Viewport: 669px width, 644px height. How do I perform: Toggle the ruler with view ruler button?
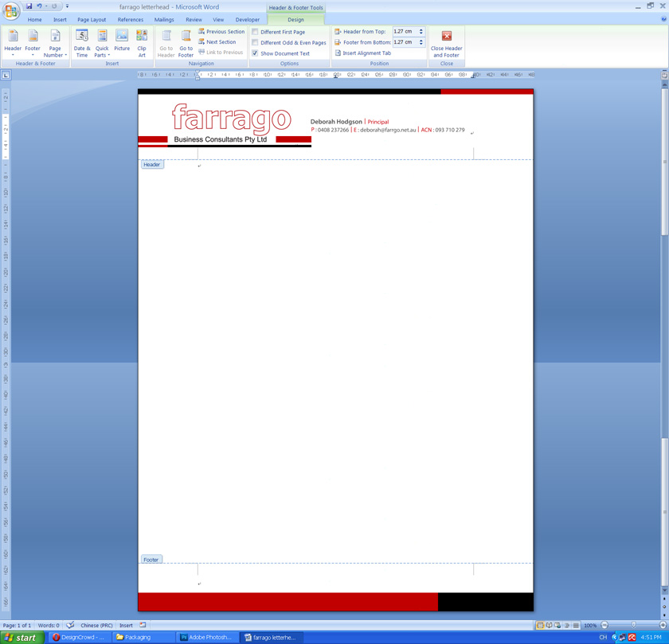click(x=664, y=75)
